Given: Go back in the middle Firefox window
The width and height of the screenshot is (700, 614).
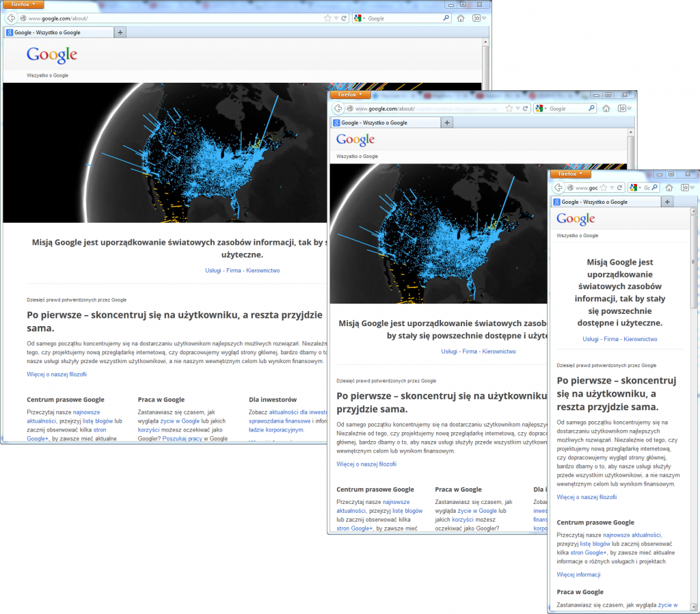Looking at the screenshot, I should pos(338,109).
